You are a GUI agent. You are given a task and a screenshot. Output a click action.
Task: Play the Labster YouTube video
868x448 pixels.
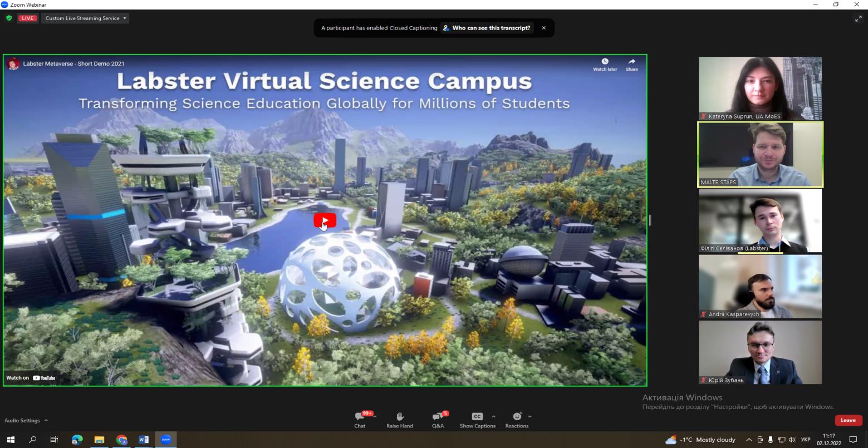[325, 220]
